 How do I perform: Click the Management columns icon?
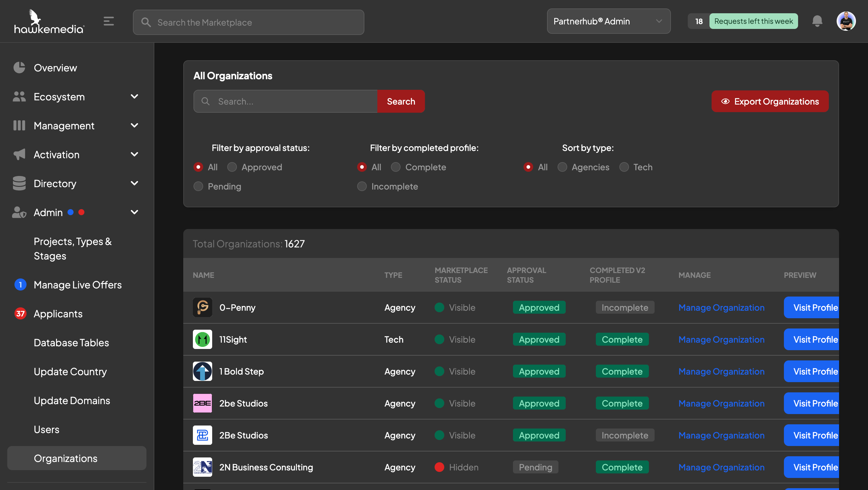pyautogui.click(x=19, y=125)
